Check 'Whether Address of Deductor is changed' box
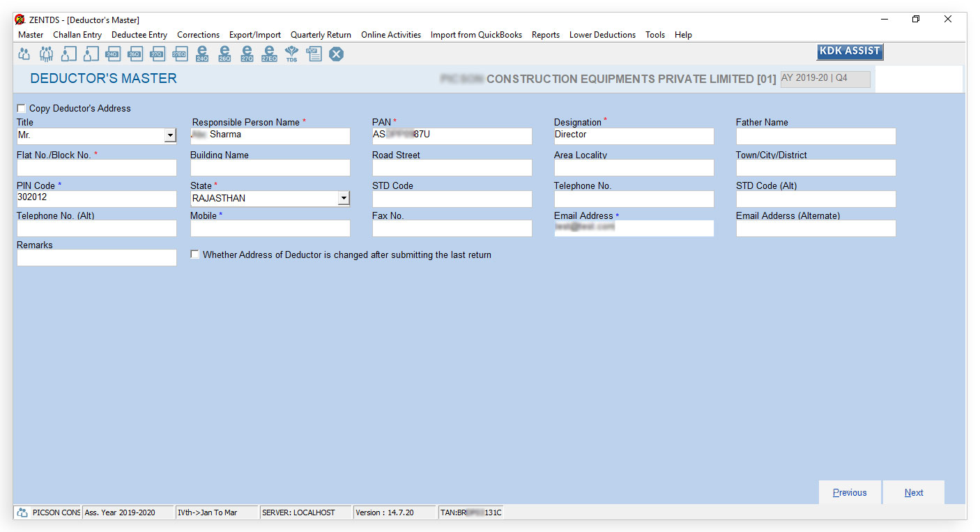The height and width of the screenshot is (532, 980). point(195,254)
